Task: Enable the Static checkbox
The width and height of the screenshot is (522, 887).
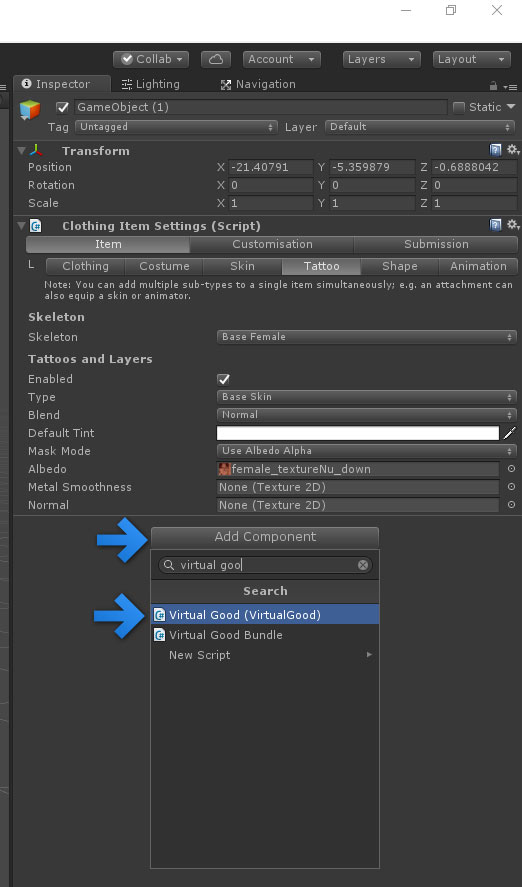Action: [459, 107]
